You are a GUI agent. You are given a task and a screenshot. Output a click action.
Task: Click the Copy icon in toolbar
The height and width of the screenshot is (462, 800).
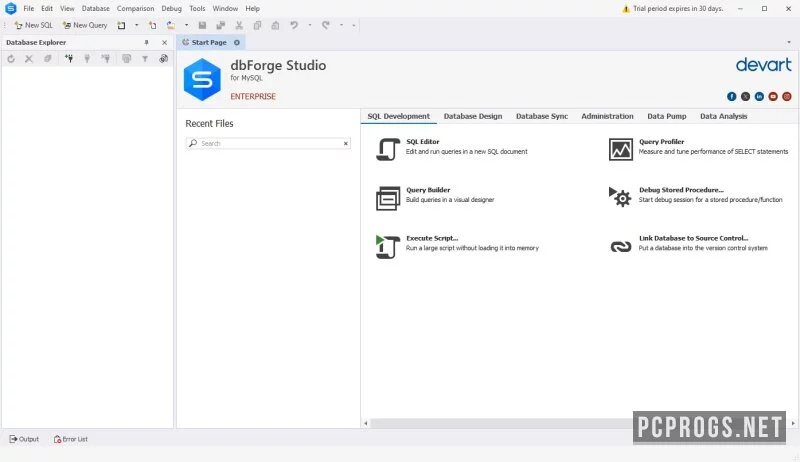257,25
